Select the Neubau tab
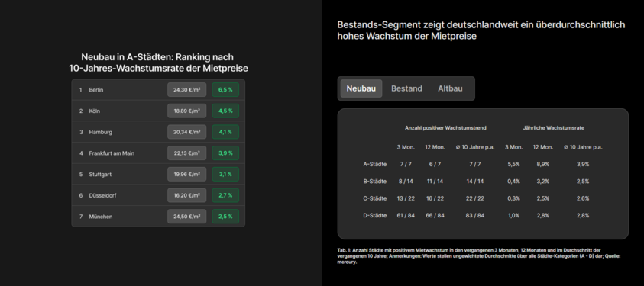This screenshot has height=286, width=644. point(361,88)
